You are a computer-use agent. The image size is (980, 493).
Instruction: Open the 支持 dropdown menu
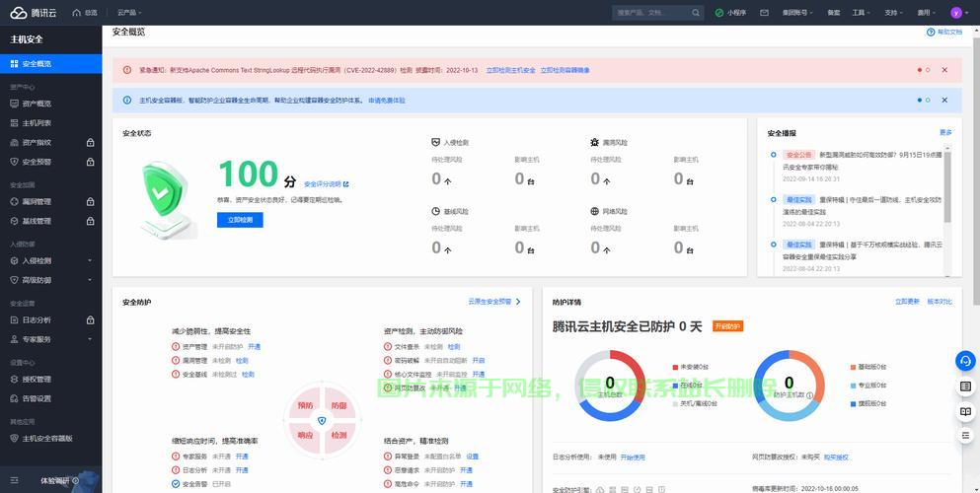coord(893,13)
